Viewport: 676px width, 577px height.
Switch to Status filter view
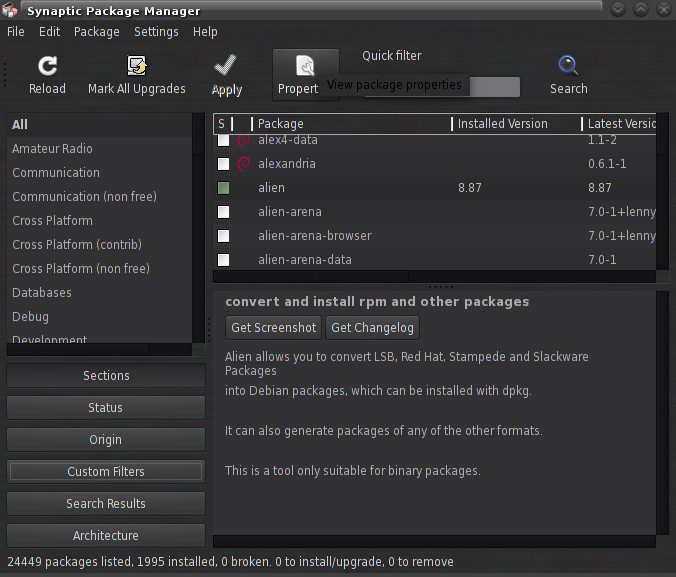[x=106, y=408]
